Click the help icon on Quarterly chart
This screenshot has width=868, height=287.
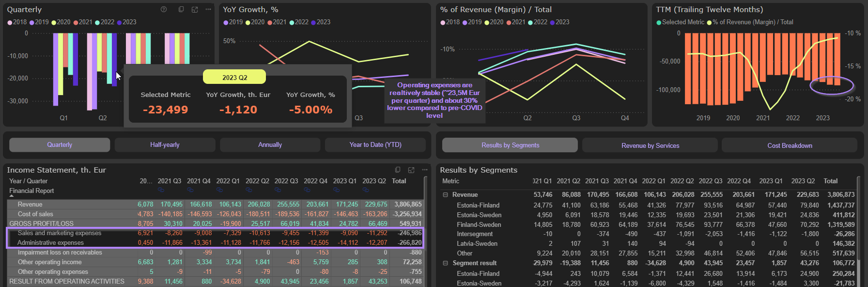(164, 9)
